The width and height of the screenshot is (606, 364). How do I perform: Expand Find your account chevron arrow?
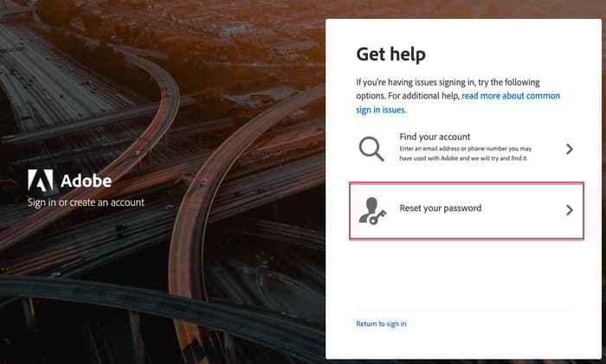tap(570, 149)
